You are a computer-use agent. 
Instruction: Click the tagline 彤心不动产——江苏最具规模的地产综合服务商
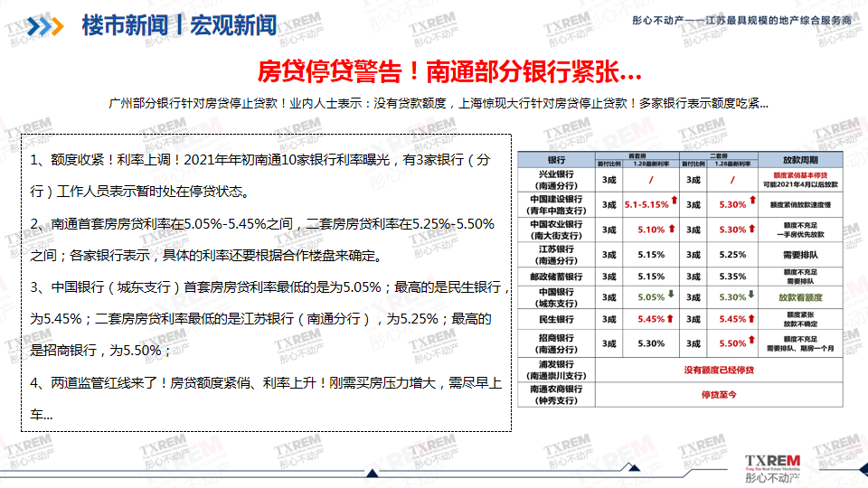742,21
